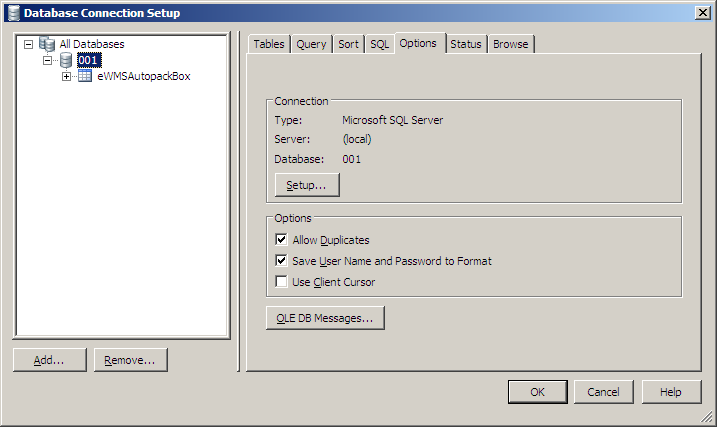Toggle the Allow Duplicates checkbox
This screenshot has width=717, height=427.
click(281, 239)
